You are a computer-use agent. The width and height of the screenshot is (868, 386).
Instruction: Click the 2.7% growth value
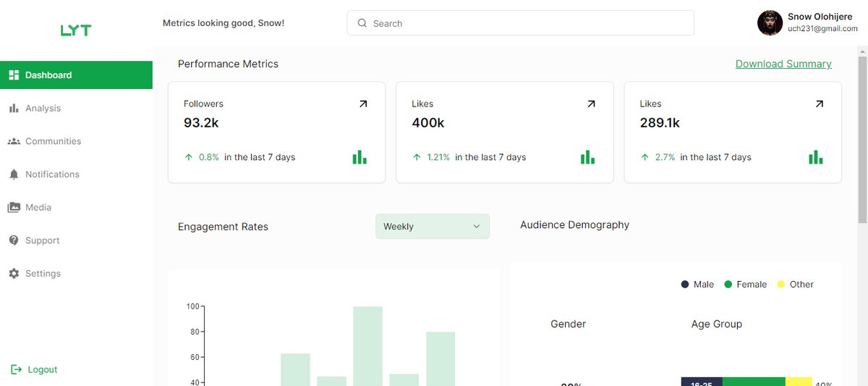coord(665,157)
